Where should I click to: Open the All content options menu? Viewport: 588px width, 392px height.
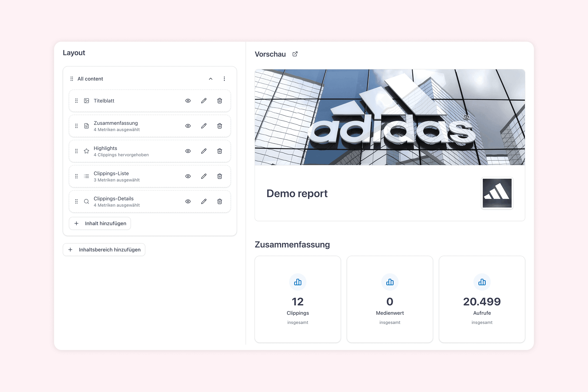225,79
